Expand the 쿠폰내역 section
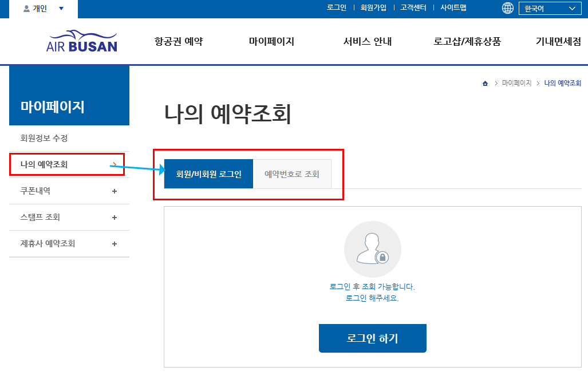This screenshot has width=588, height=391. click(x=114, y=191)
